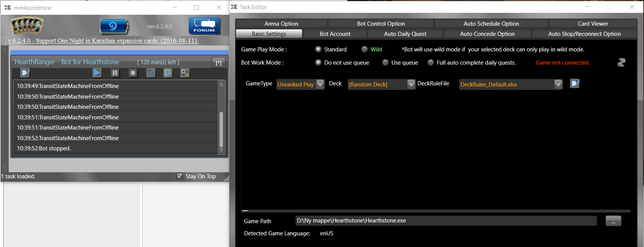Image resolution: width=644 pixels, height=247 pixels.
Task: Click the HearthRanger - Bot for Hearthstone title
Action: (x=67, y=62)
